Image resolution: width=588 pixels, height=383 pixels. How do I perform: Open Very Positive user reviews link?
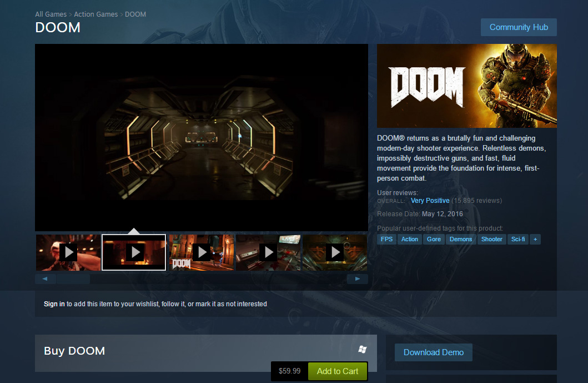(430, 201)
